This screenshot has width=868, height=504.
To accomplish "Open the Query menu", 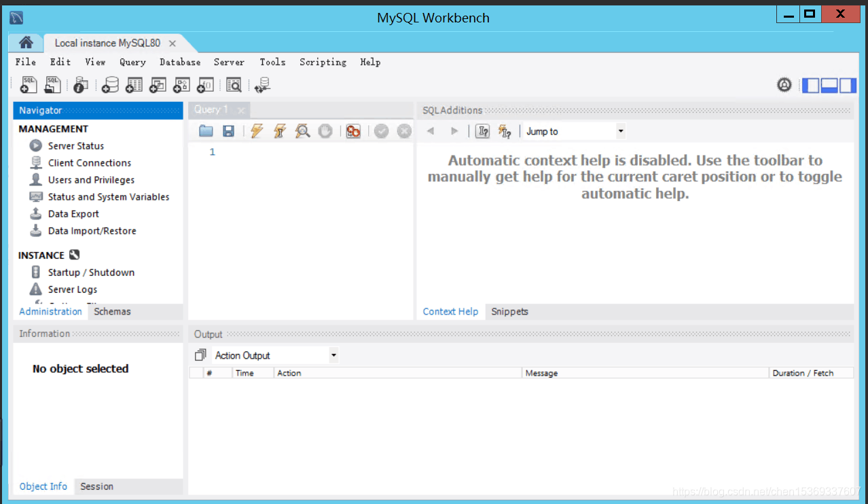I will tap(132, 62).
